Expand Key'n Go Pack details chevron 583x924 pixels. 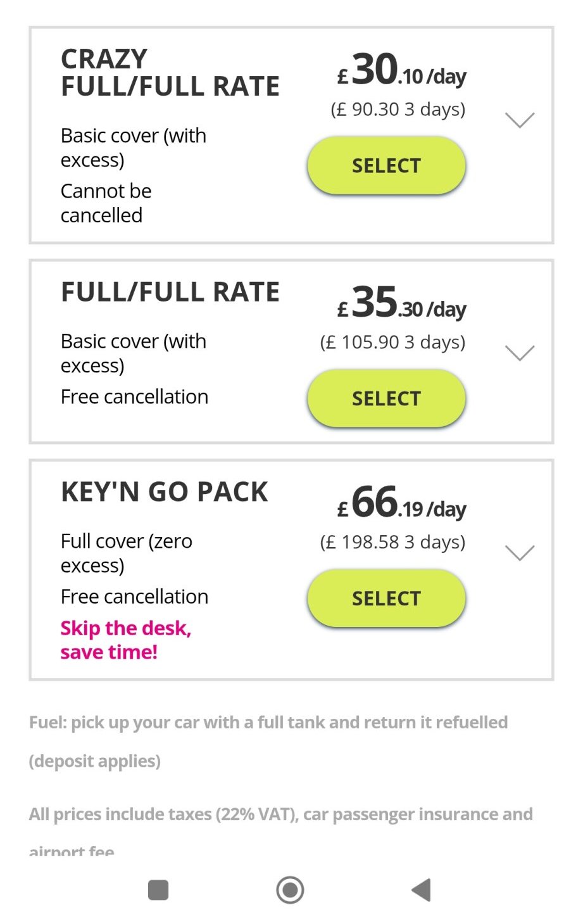(520, 552)
